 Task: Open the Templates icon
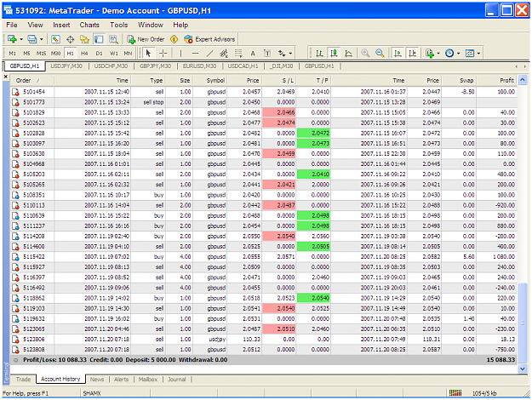(470, 54)
